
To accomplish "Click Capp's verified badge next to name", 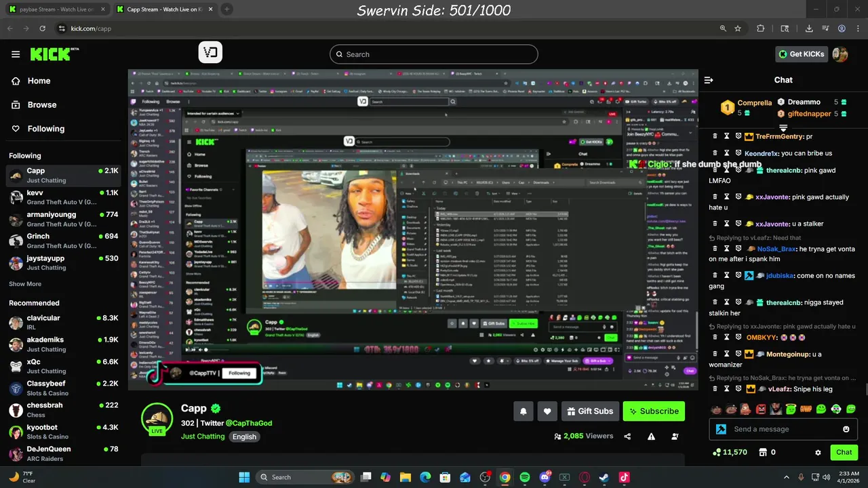I will [x=216, y=408].
